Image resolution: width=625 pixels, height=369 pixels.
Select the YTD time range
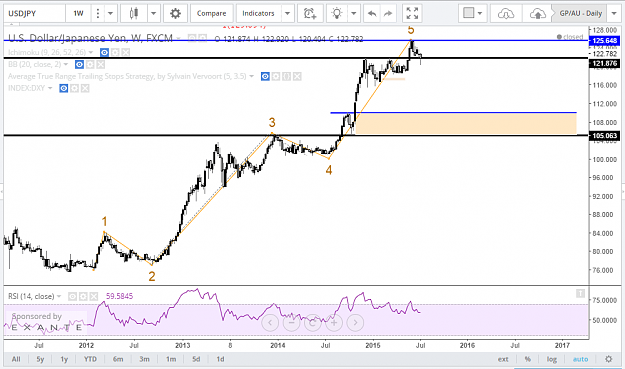tap(90, 359)
